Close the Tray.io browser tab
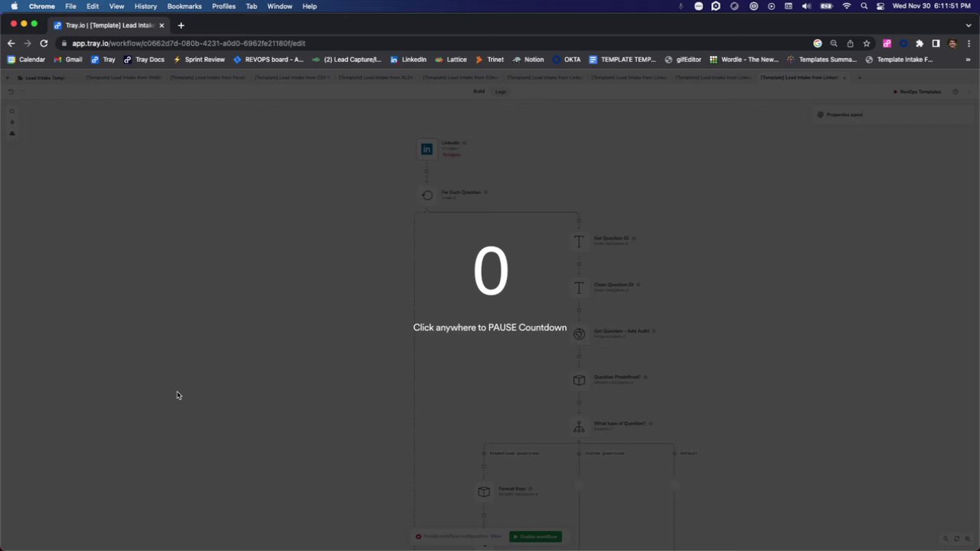The height and width of the screenshot is (551, 980). tap(162, 25)
